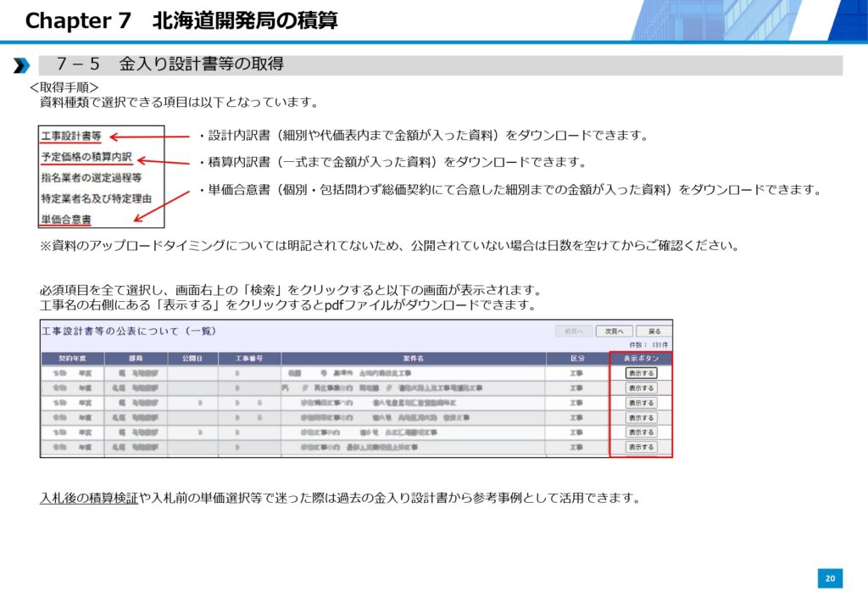This screenshot has width=868, height=614.
Task: Click the page number 20 badge
Action: pos(830,578)
